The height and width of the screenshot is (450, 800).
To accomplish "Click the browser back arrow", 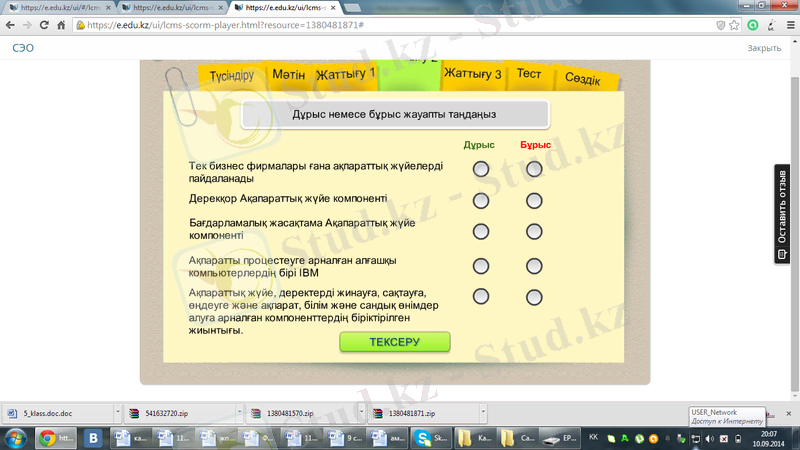I will (12, 24).
